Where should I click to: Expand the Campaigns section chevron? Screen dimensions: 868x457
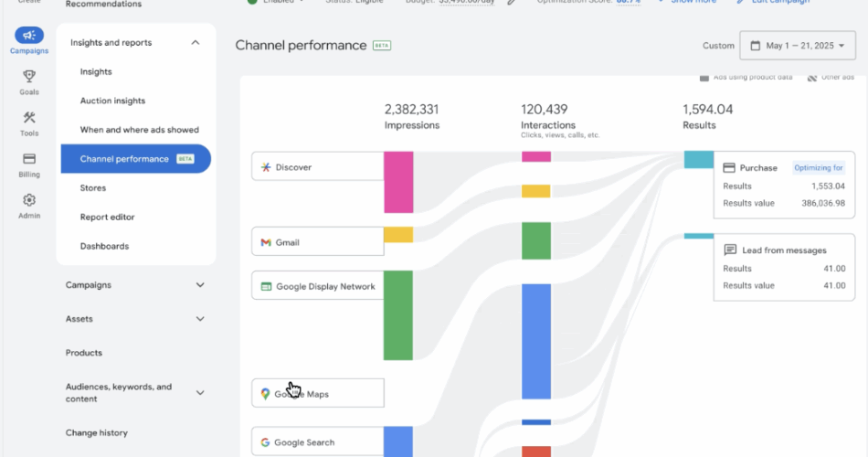tap(200, 285)
